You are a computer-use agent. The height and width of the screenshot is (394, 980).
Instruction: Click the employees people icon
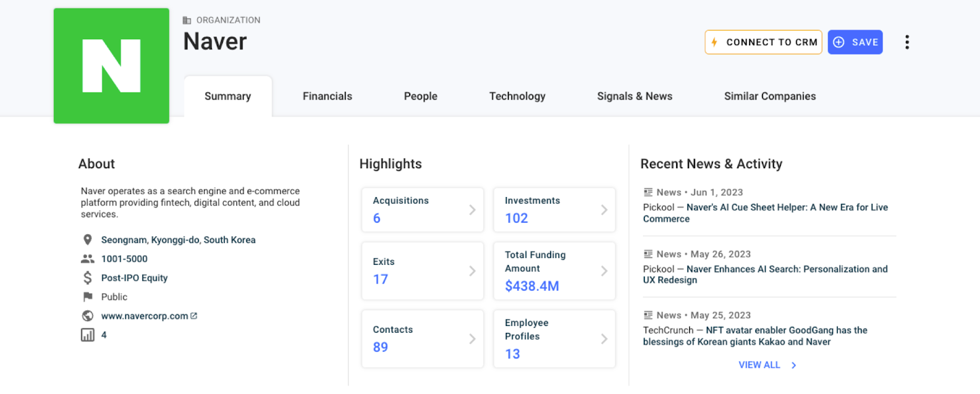(x=88, y=259)
